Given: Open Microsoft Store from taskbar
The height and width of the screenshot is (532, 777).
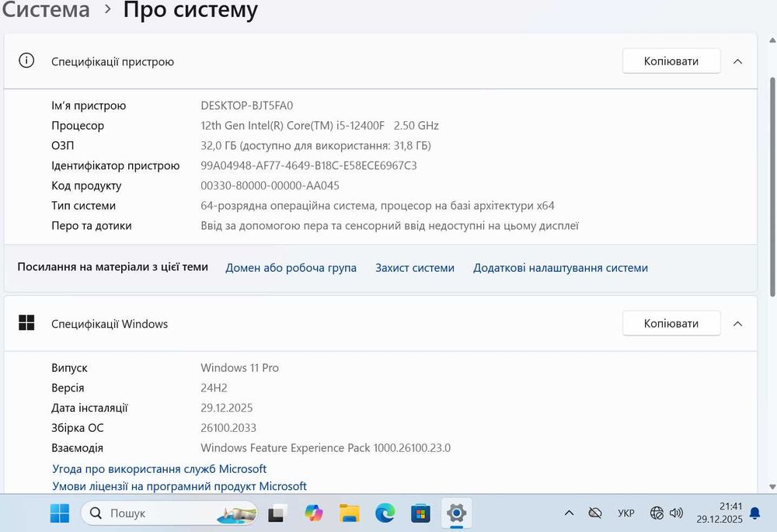Looking at the screenshot, I should point(420,513).
